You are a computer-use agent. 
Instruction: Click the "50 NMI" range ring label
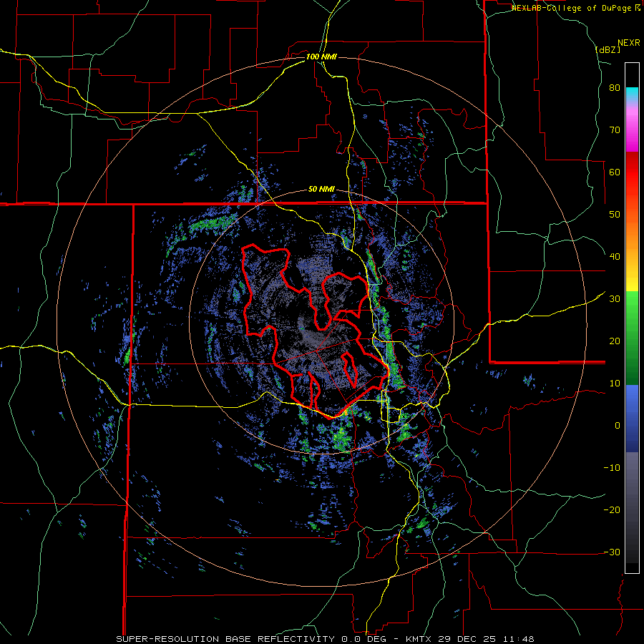tap(321, 190)
